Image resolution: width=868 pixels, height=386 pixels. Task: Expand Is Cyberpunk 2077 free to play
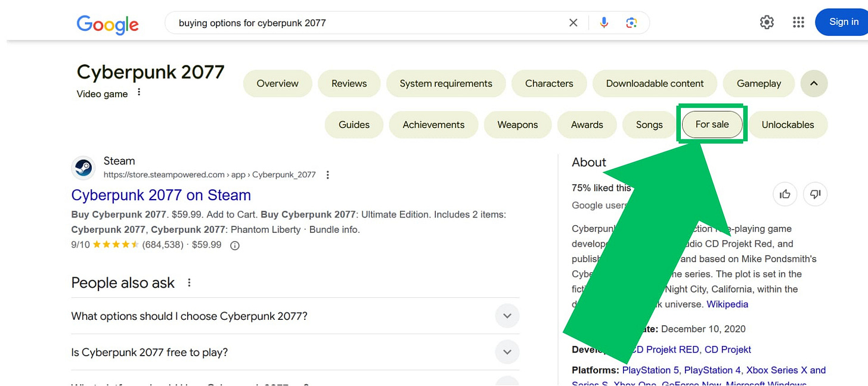pyautogui.click(x=295, y=352)
